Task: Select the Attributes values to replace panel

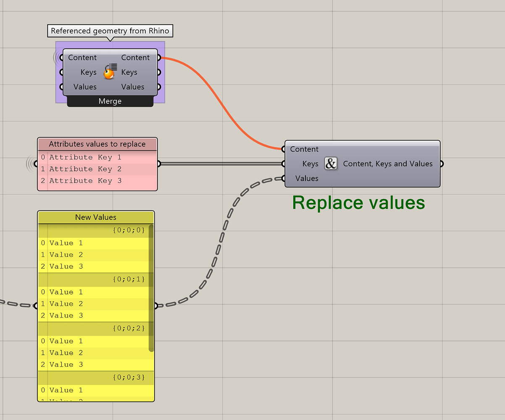Action: [x=97, y=144]
